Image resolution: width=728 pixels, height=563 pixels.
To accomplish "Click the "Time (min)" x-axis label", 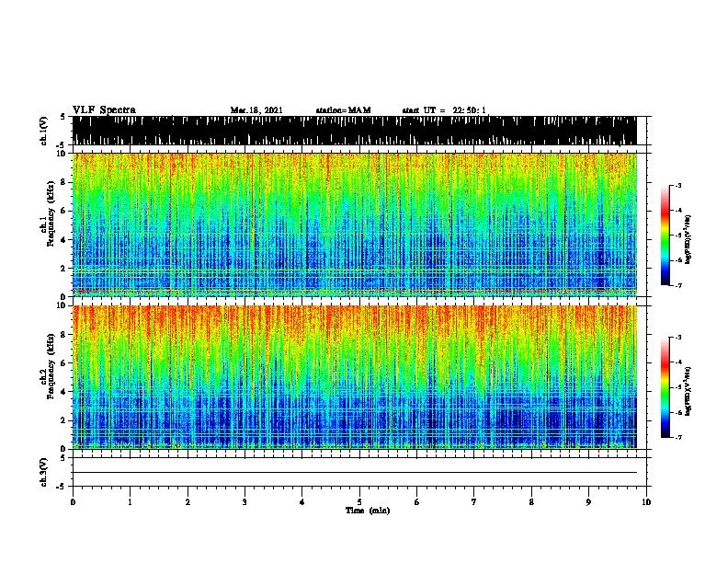I will point(368,511).
